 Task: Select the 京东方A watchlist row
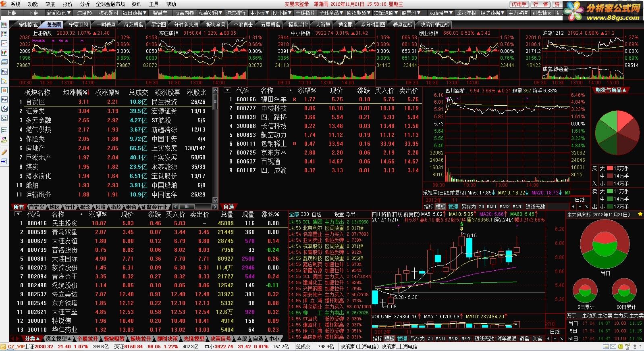[x=322, y=153]
